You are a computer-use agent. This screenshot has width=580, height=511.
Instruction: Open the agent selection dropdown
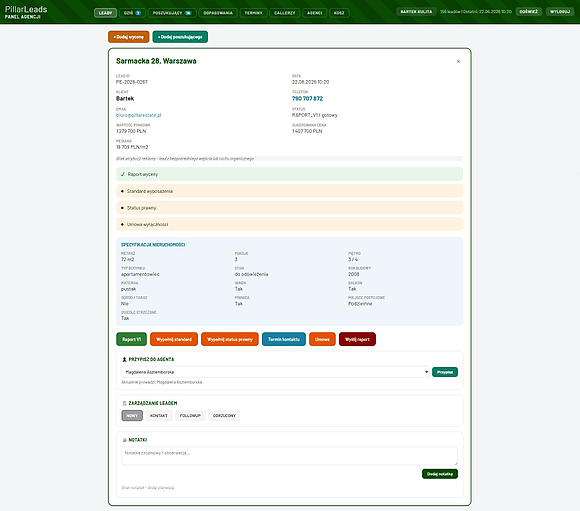tap(275, 372)
